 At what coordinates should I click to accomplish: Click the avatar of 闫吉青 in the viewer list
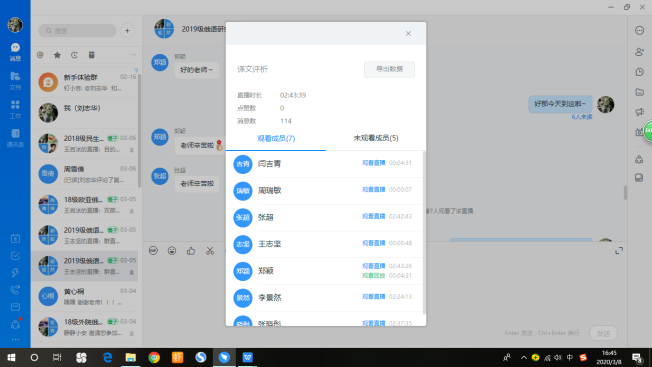tap(243, 164)
